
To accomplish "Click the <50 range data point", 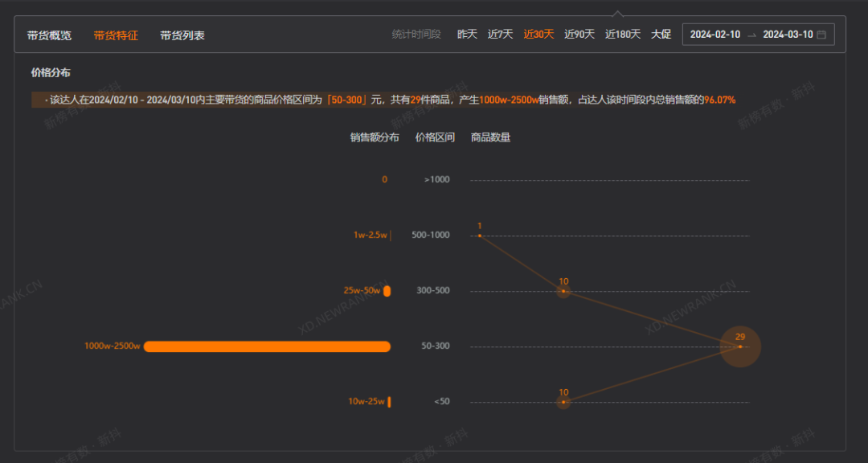I will click(x=563, y=402).
